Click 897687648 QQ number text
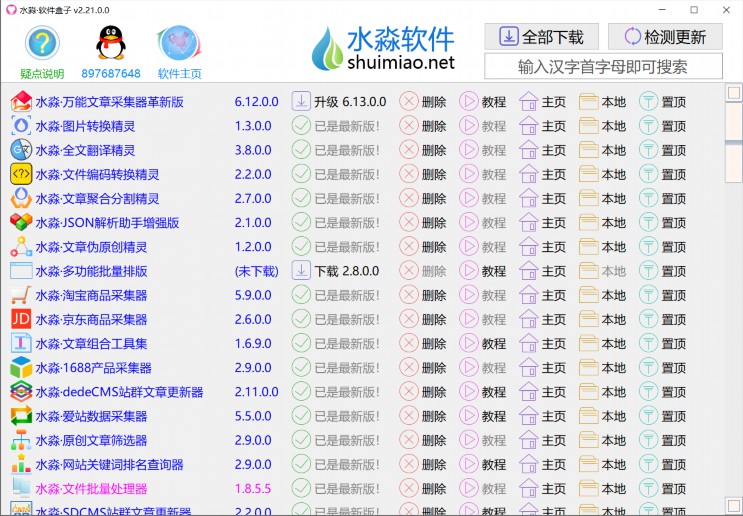Screen dimensions: 743x516 tap(111, 73)
